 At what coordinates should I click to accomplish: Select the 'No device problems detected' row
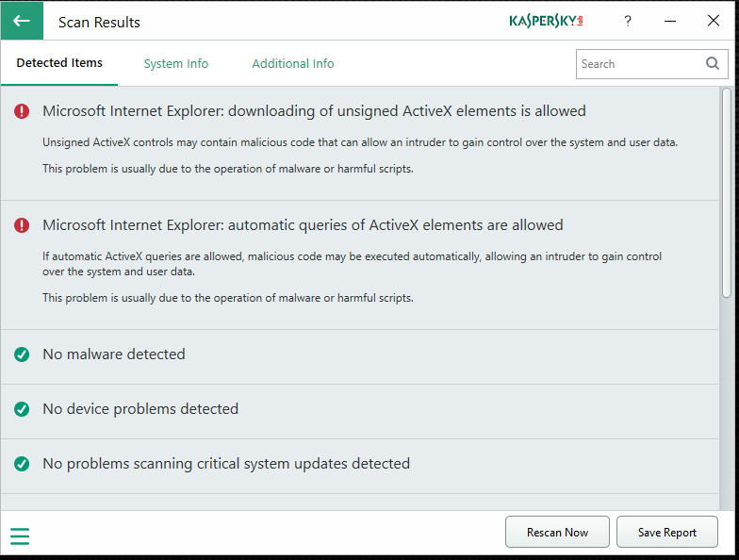click(x=360, y=411)
